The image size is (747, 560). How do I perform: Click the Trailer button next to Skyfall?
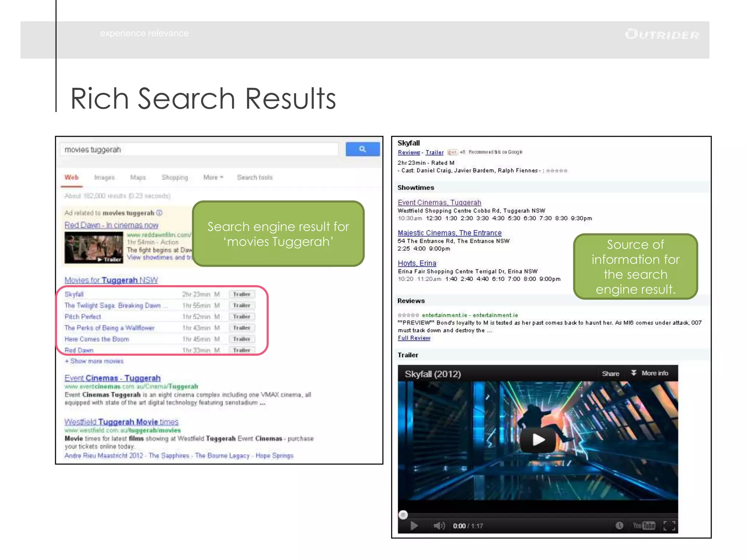241,294
